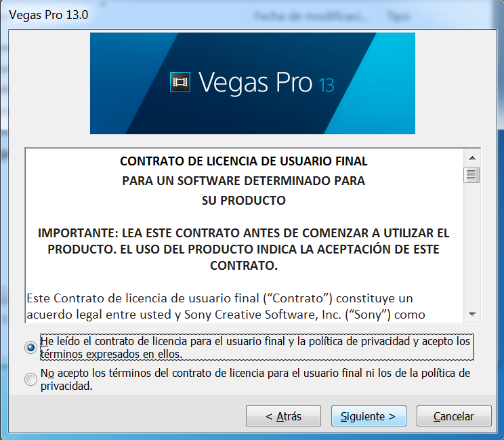Click the 'Este Contrato de licencia' body text

226,306
